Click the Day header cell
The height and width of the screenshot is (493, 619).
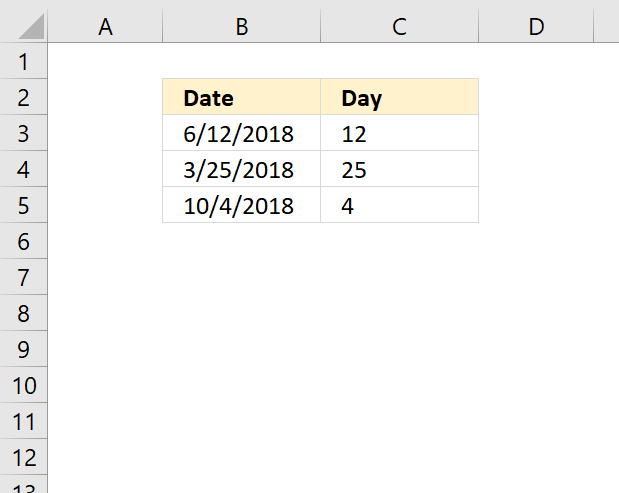coord(400,97)
